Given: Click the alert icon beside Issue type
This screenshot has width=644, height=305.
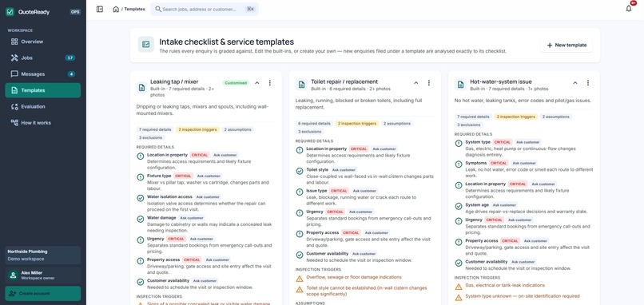Looking at the screenshot, I should (x=300, y=192).
